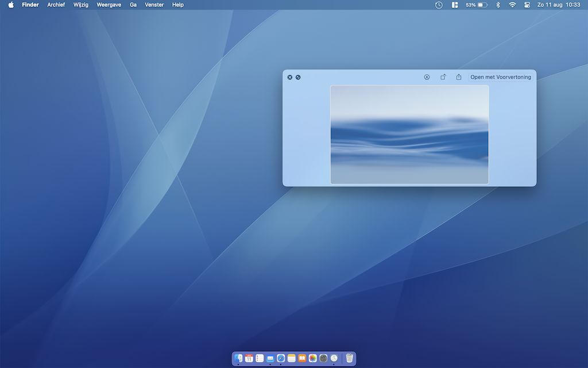
Task: Open Books from the Dock
Action: [302, 358]
